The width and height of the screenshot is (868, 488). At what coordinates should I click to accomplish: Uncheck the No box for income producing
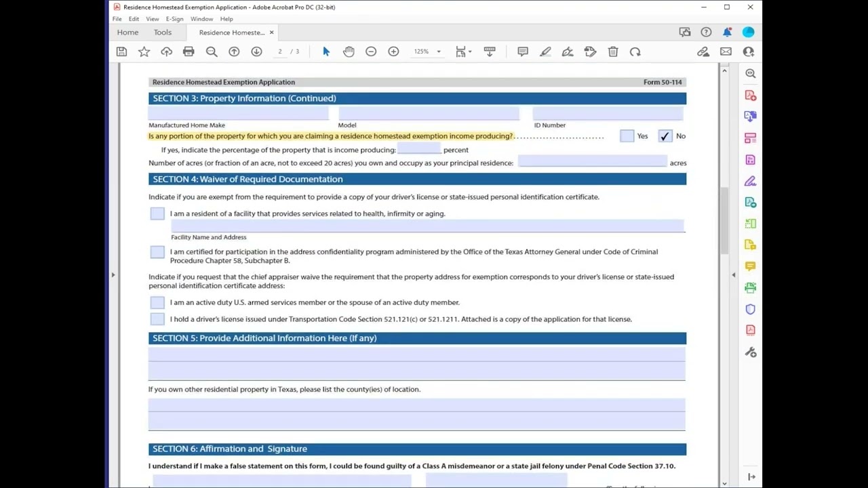(x=665, y=136)
